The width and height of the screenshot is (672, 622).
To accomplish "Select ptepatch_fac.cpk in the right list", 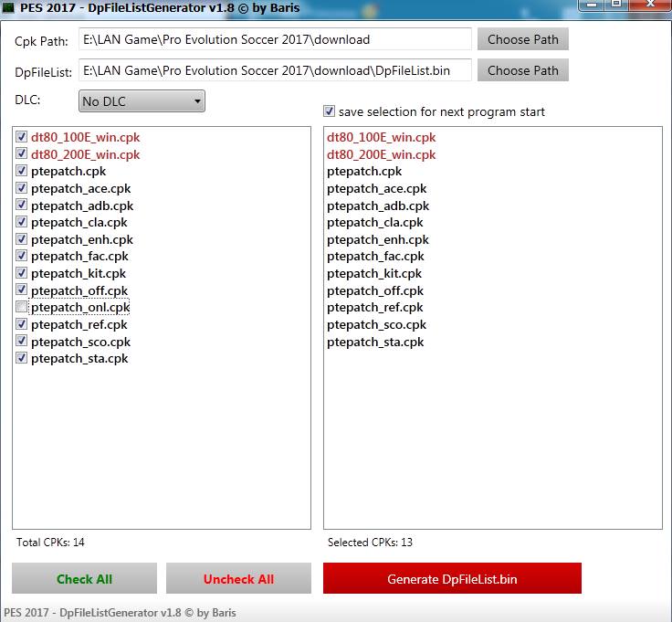I will click(x=375, y=256).
